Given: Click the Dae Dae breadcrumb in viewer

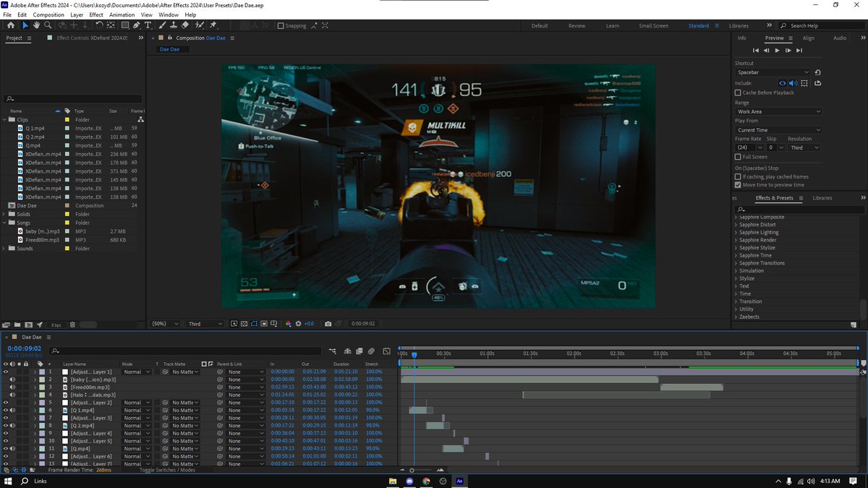Looking at the screenshot, I should tap(169, 49).
